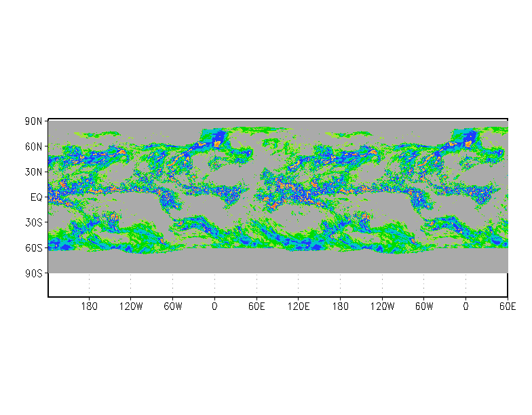Screen dimensions: 532x415
Task: Click the 30N latitude label
Action: coord(34,172)
